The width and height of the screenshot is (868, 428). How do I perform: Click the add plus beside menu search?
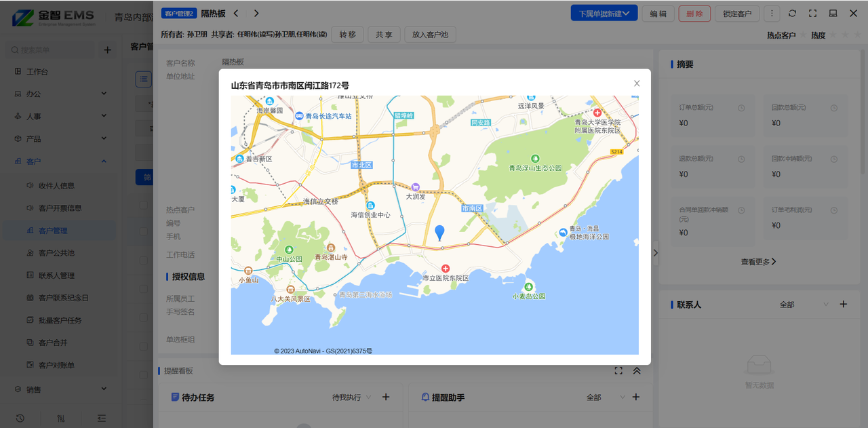(107, 50)
